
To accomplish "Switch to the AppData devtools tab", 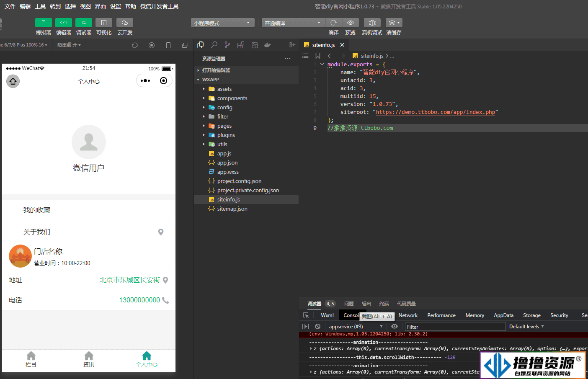I will coord(503,315).
